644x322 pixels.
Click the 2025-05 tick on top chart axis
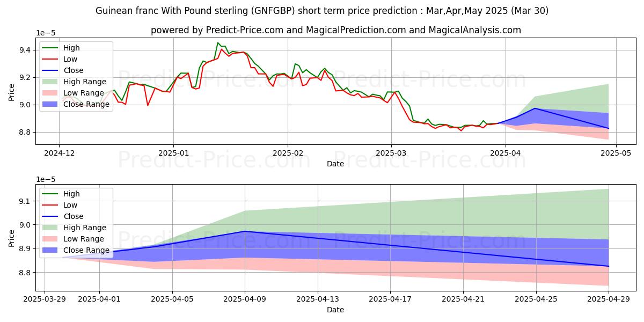coord(616,153)
